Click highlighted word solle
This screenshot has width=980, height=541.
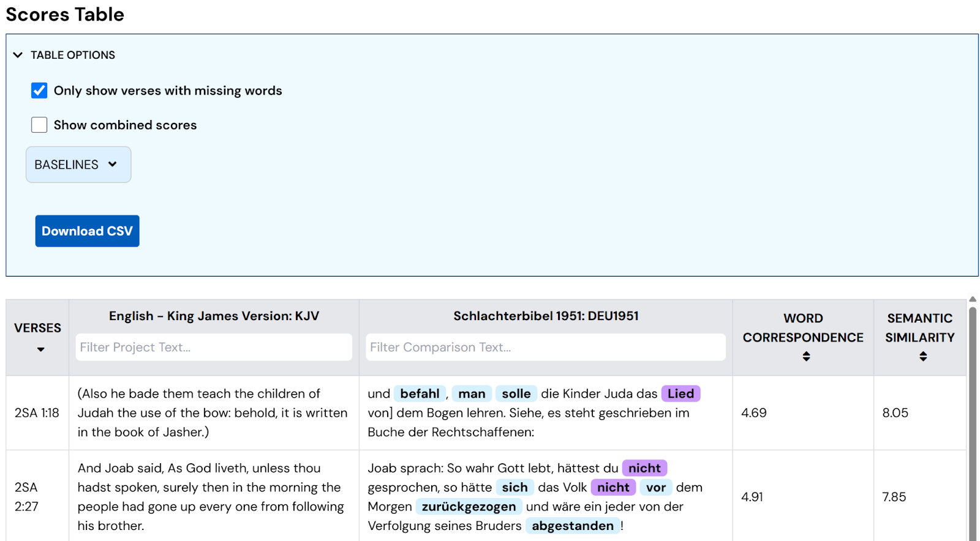pos(516,394)
